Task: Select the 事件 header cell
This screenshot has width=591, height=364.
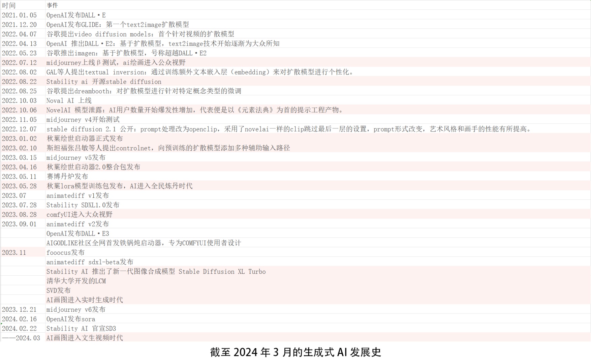Action: [x=318, y=5]
